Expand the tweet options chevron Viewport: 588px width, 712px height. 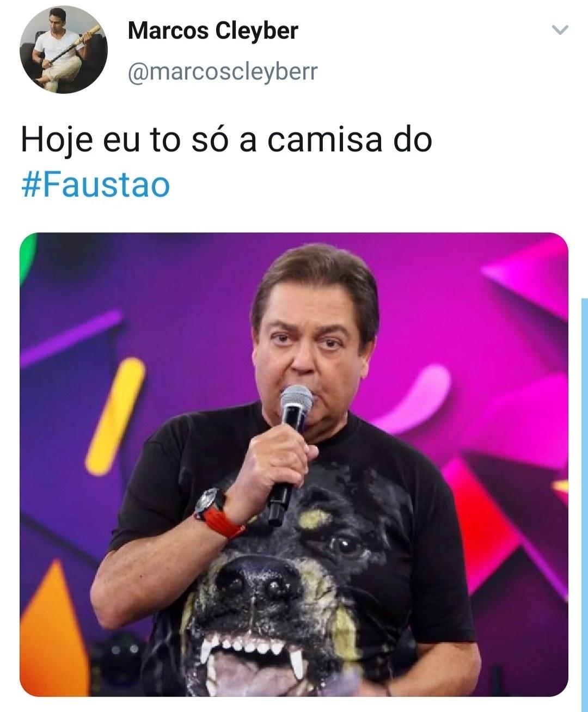point(560,30)
